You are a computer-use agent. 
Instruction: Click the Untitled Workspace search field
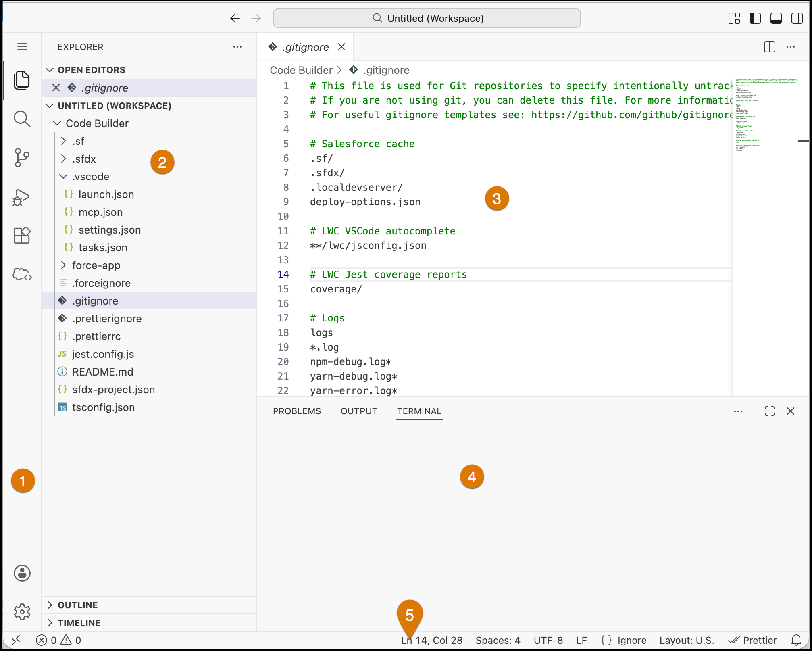(x=427, y=18)
